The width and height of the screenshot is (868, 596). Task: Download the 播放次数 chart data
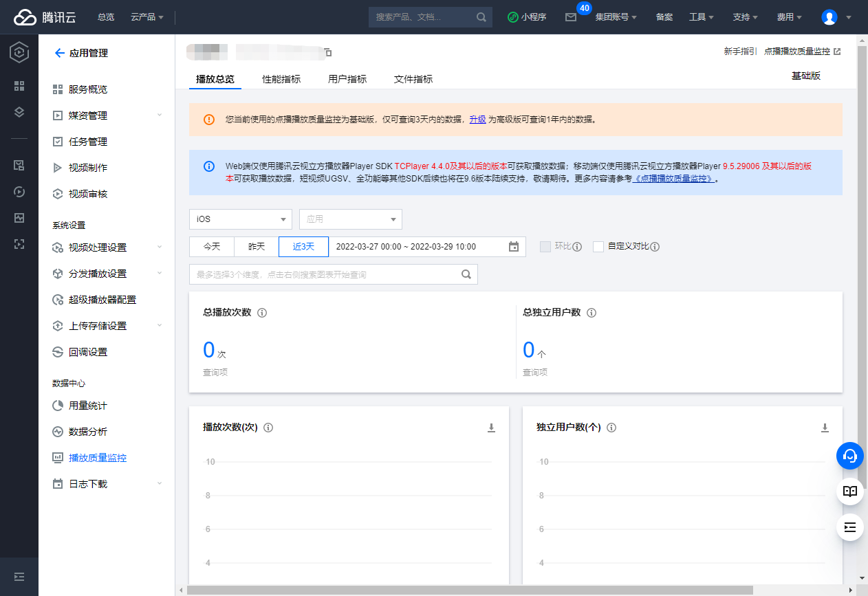point(491,428)
